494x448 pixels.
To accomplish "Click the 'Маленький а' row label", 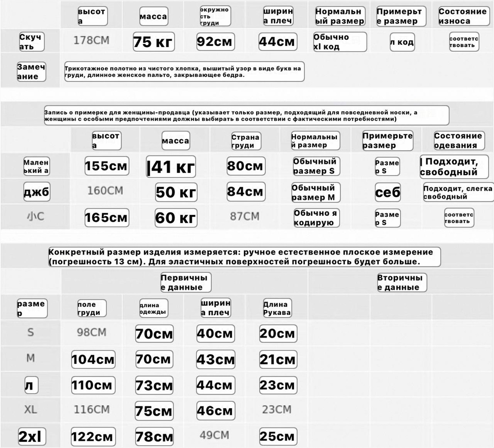I will click(x=37, y=166).
